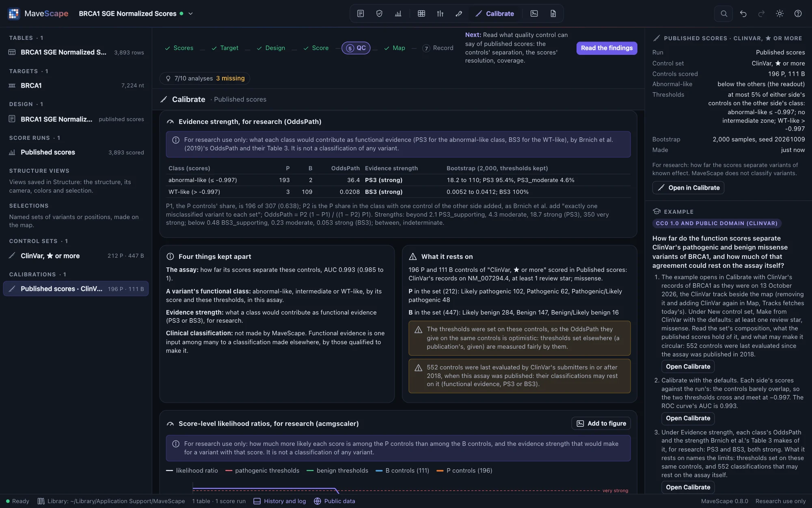Click Open Calibrate under example step 1
The height and width of the screenshot is (508, 812).
(688, 367)
